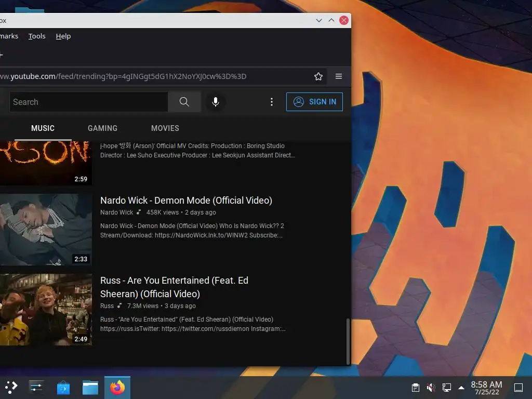Viewport: 532px width, 399px height.
Task: Open the Arson video thumbnail
Action: tap(46, 163)
